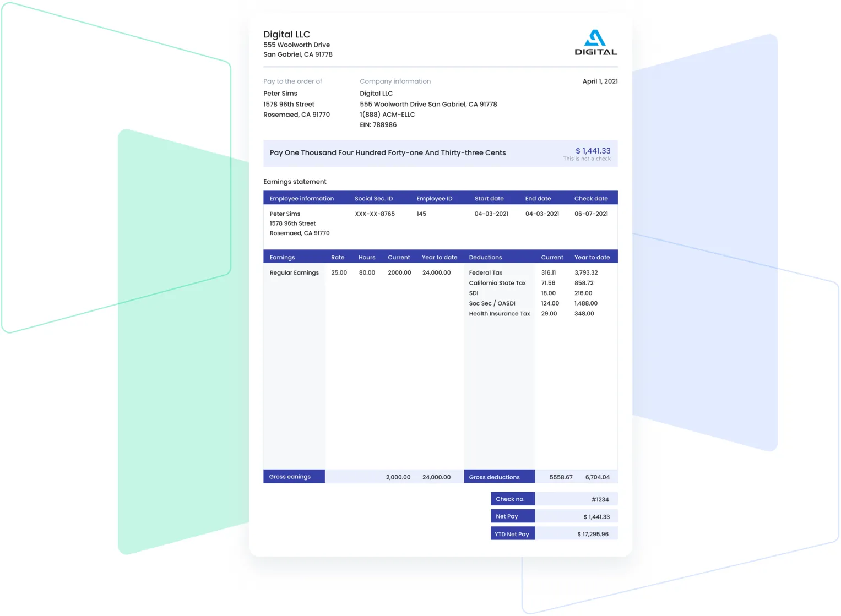The height and width of the screenshot is (616, 841).
Task: Select payee name 'Peter Sims' under pay to order
Action: 280,94
